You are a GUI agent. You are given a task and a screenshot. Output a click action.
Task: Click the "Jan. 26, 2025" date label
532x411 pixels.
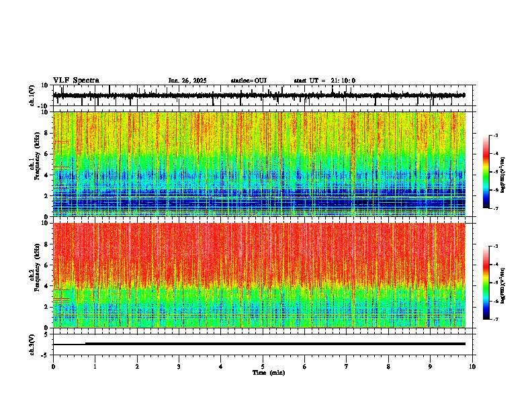pyautogui.click(x=187, y=81)
